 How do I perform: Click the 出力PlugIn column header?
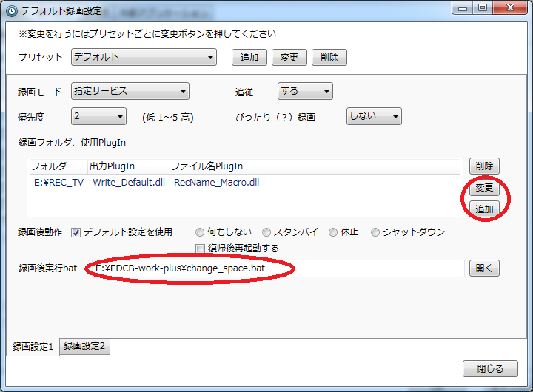pyautogui.click(x=129, y=166)
